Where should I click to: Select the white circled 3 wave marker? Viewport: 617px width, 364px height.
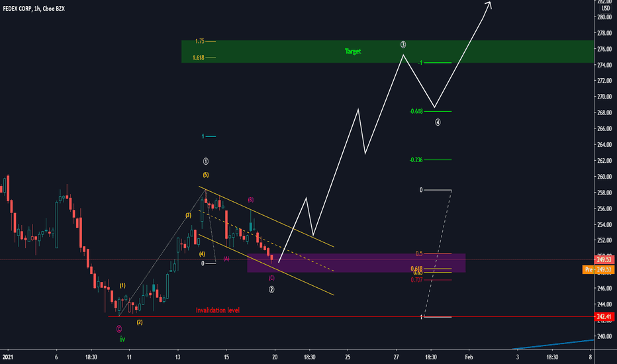pos(403,44)
